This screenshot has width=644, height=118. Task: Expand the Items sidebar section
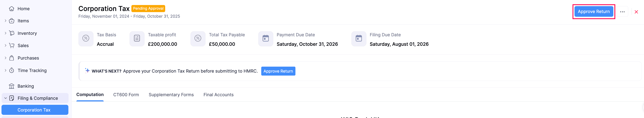click(x=6, y=20)
